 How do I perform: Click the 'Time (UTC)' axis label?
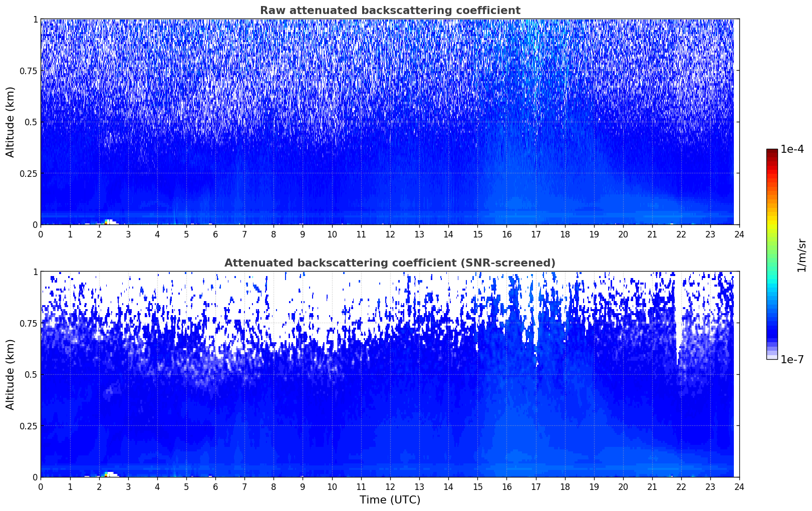point(390,500)
